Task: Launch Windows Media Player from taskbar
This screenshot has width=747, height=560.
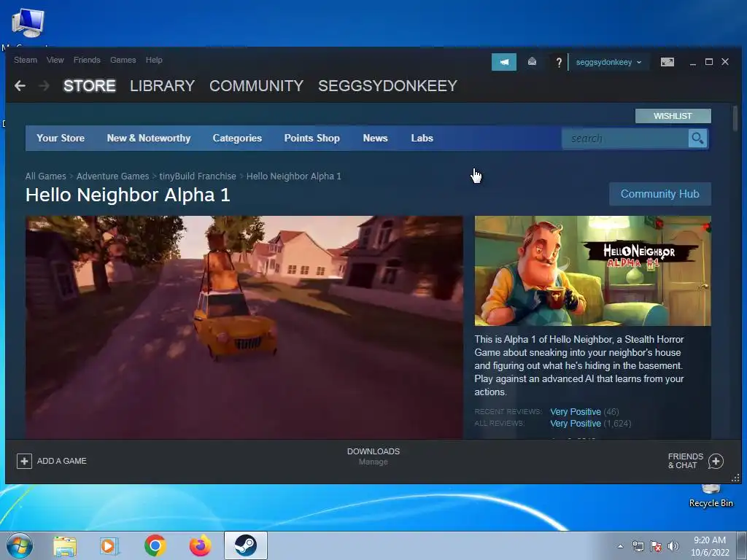Action: [109, 545]
